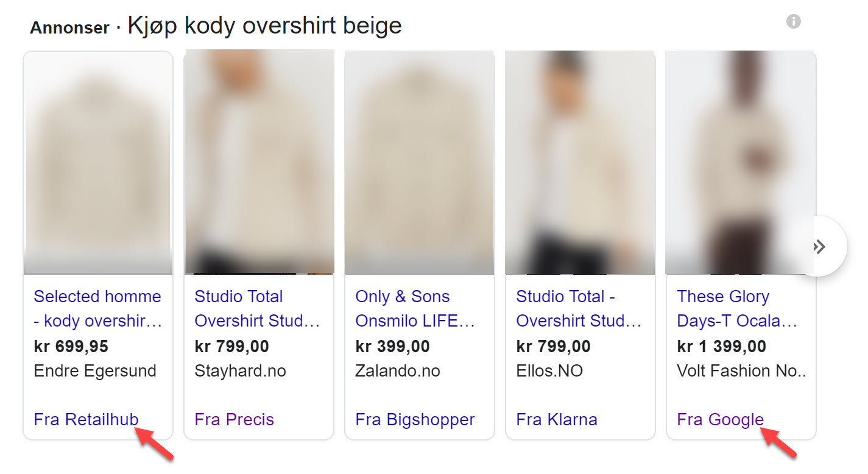Open the Selected homme kody overshirt listing
This screenshot has width=868, height=474.
pyautogui.click(x=97, y=308)
